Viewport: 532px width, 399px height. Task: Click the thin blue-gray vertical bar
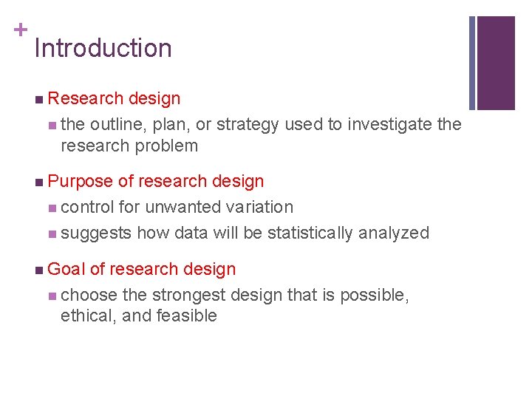click(x=472, y=63)
